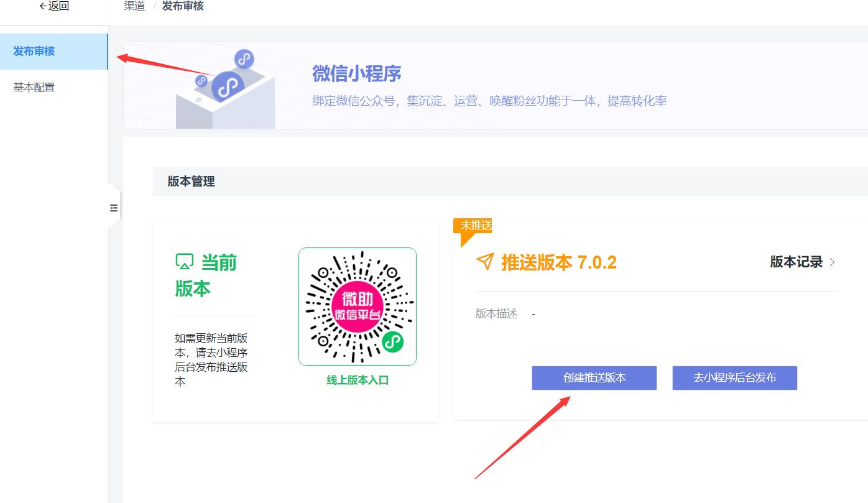Click the 当前版本 screen icon
This screenshot has height=503, width=868.
[x=185, y=262]
